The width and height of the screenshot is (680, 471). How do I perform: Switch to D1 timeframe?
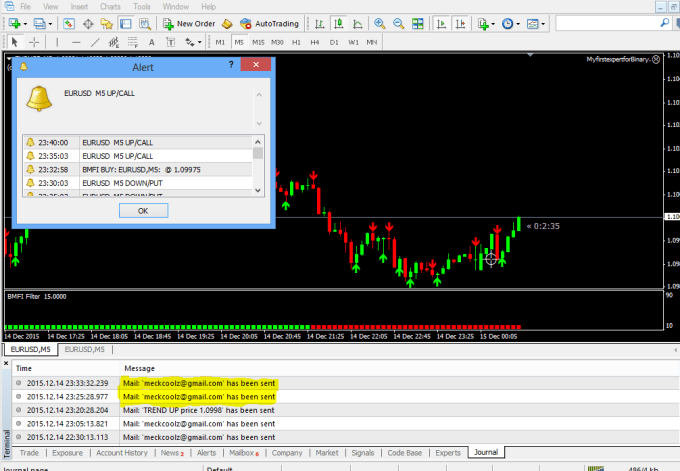point(333,42)
